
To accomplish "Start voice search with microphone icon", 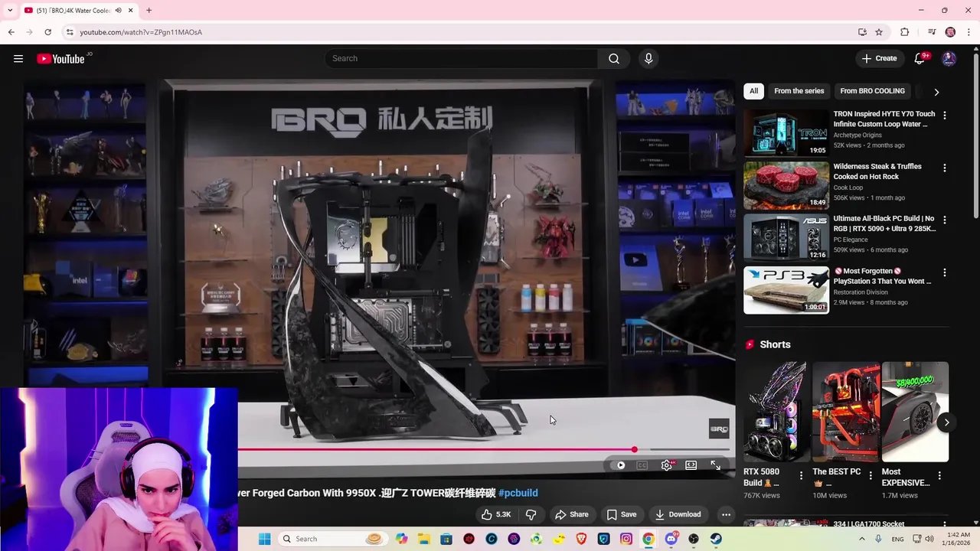I will pos(648,59).
